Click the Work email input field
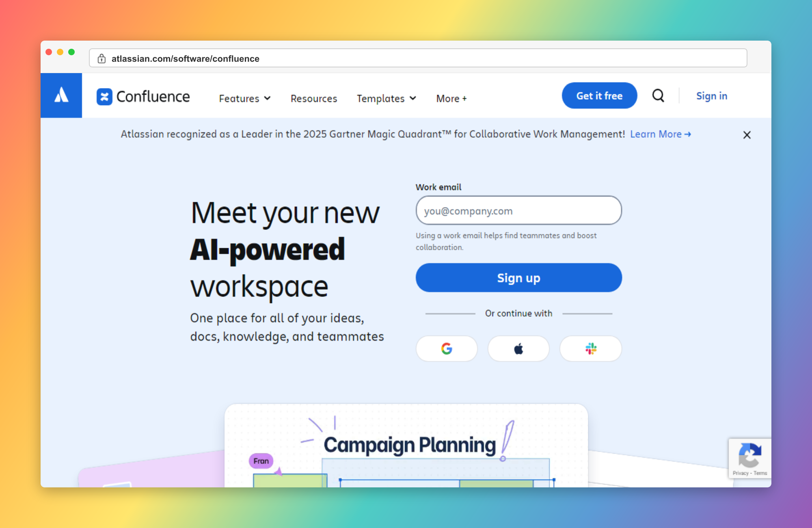Screen dimensions: 812x528 518,210
